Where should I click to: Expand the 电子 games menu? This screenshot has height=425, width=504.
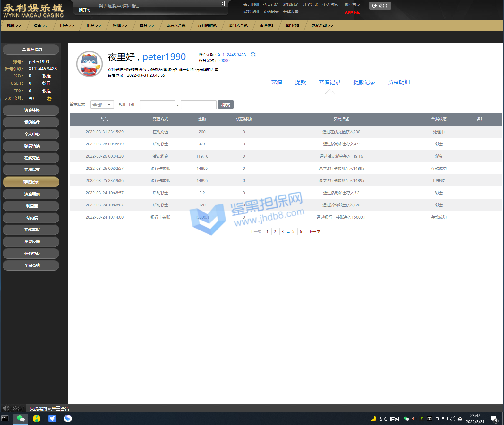pyautogui.click(x=67, y=26)
